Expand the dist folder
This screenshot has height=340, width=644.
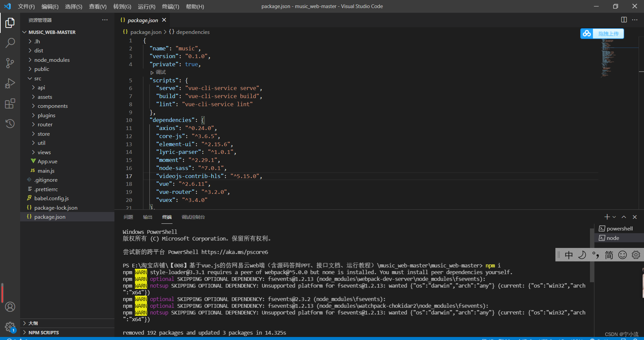point(67,50)
